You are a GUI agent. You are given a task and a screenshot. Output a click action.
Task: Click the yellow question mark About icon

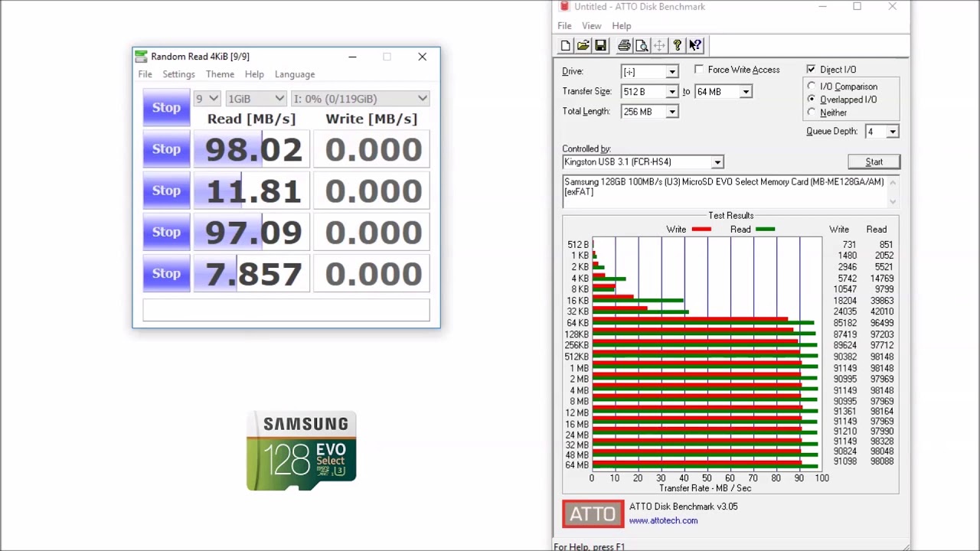(x=677, y=46)
